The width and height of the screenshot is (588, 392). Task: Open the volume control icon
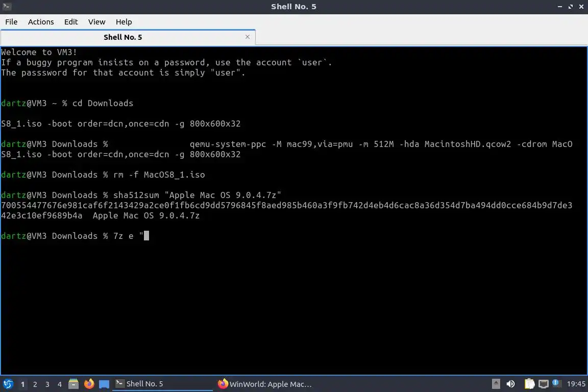pos(510,384)
